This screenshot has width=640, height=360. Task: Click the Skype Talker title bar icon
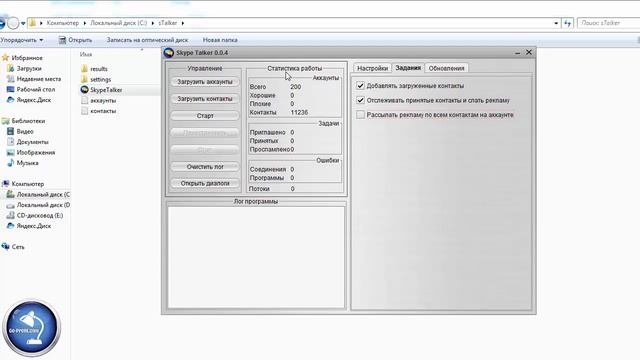pyautogui.click(x=169, y=53)
